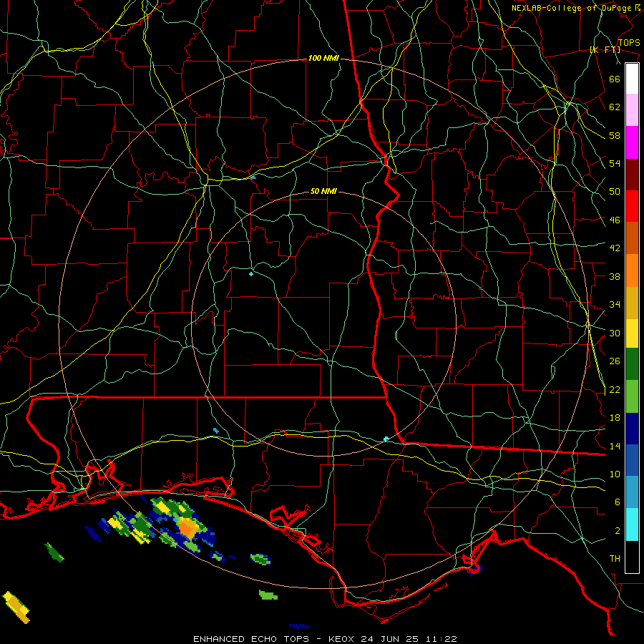
Task: Click the dark green legend swatch at 30
Action: (x=632, y=364)
